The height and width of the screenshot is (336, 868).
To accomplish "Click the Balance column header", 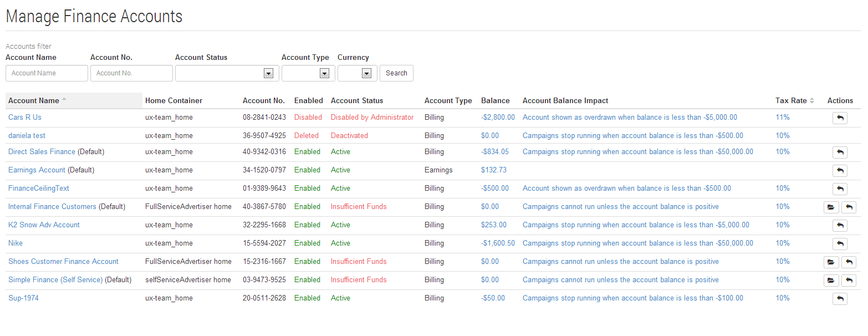I will (x=495, y=101).
